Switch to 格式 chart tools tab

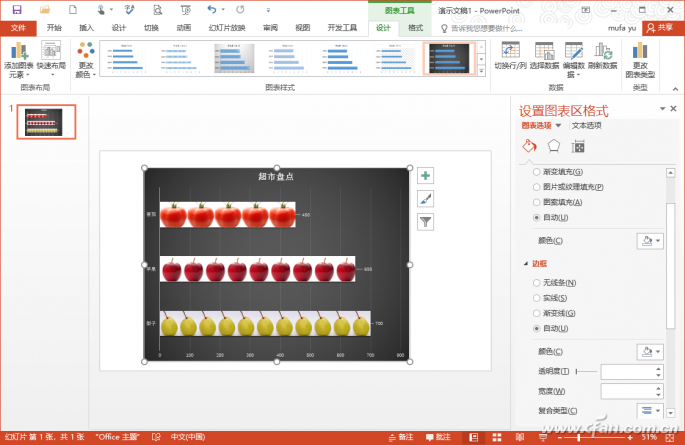click(415, 28)
